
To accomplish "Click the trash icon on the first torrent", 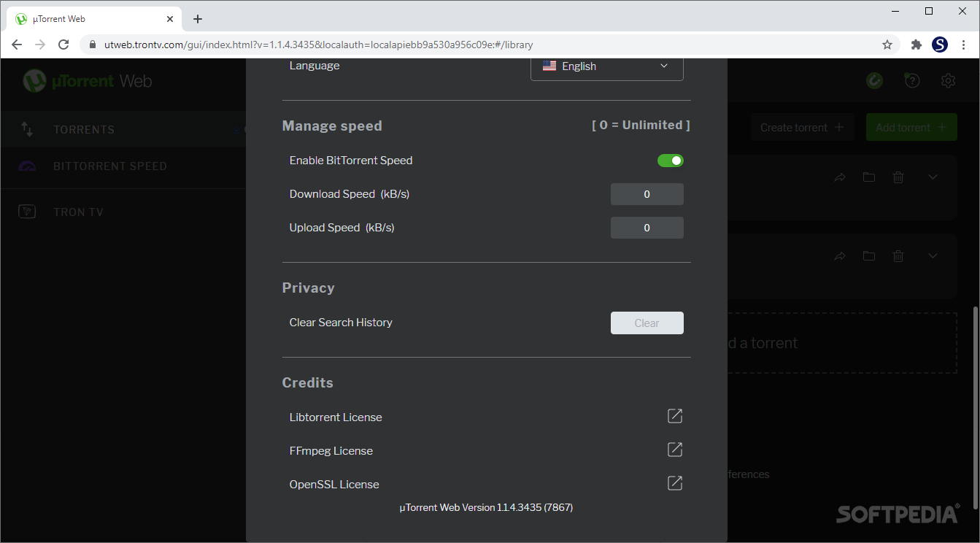I will [899, 177].
